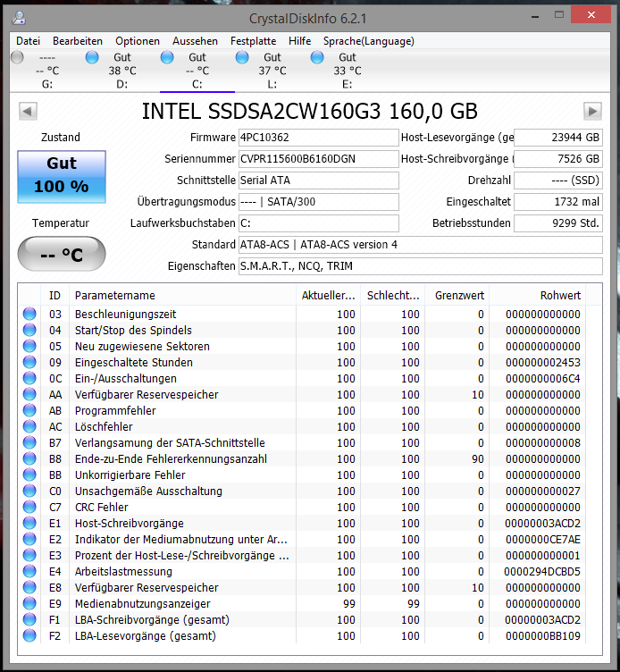Click the Eigenschaften field S.M.A.R.T., NCQ, TRIM
The height and width of the screenshot is (672, 620).
coord(421,266)
